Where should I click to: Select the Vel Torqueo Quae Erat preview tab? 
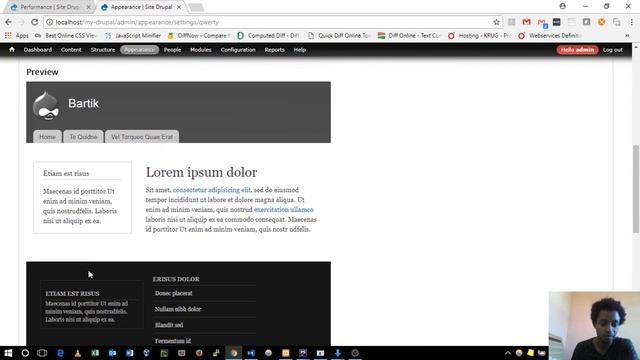pyautogui.click(x=142, y=137)
